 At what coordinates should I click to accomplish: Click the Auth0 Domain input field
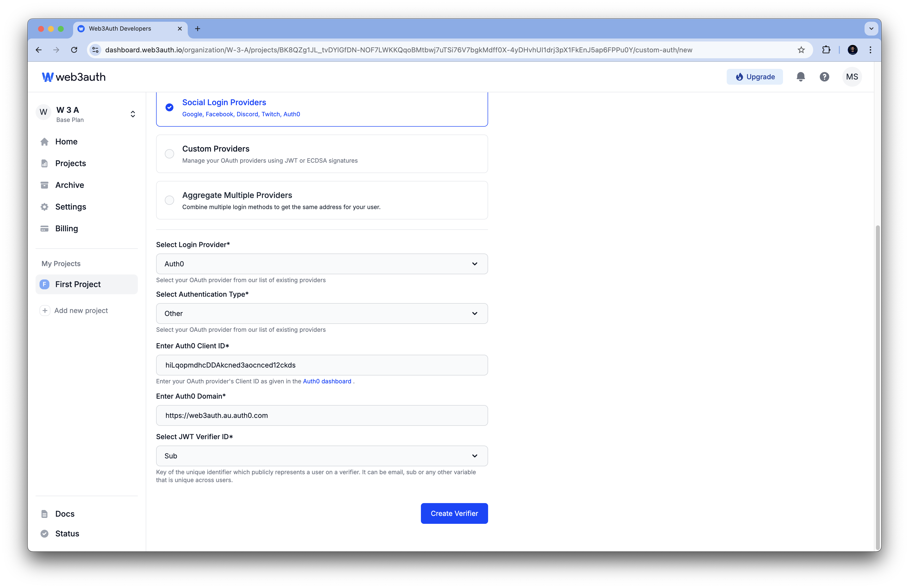tap(322, 415)
